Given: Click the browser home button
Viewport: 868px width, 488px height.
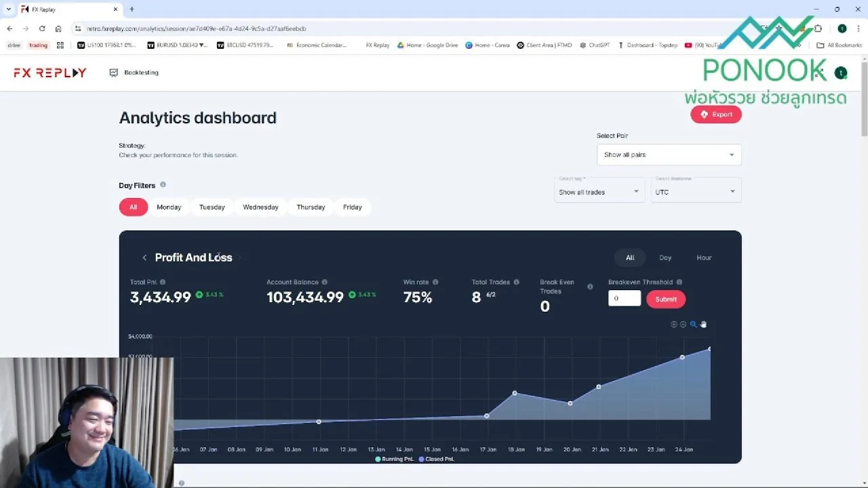Looking at the screenshot, I should (x=58, y=28).
